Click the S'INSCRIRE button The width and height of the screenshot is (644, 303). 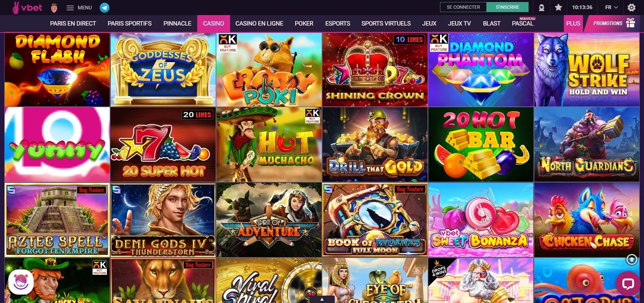(507, 7)
